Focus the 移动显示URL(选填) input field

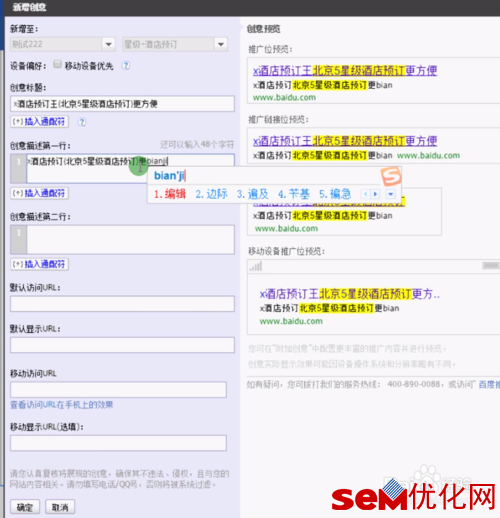point(118,443)
